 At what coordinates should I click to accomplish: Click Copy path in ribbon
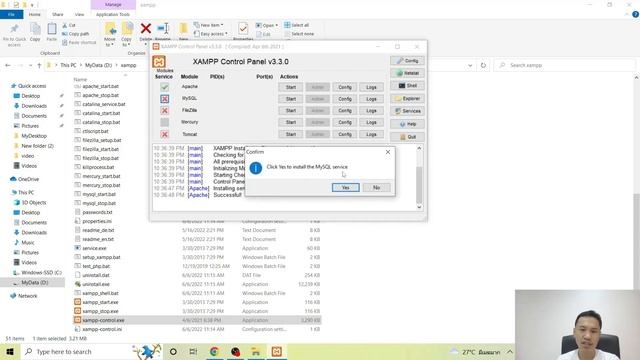coord(76,34)
